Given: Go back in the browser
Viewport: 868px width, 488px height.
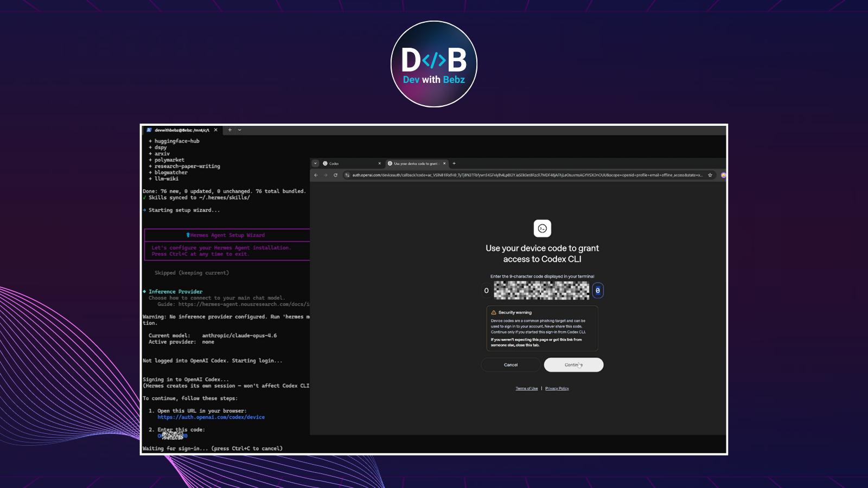Looking at the screenshot, I should click(x=316, y=175).
